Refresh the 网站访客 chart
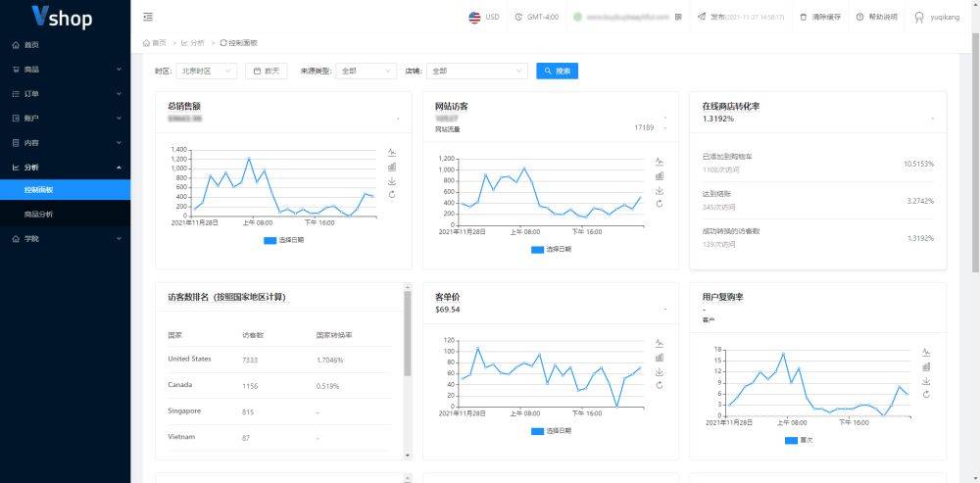Screen dimensions: 980x483 (x=660, y=204)
